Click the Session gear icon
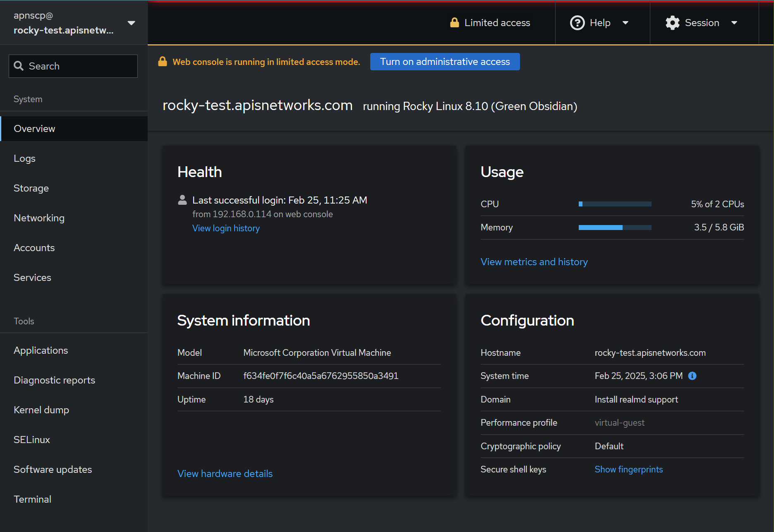This screenshot has width=774, height=532. [672, 23]
